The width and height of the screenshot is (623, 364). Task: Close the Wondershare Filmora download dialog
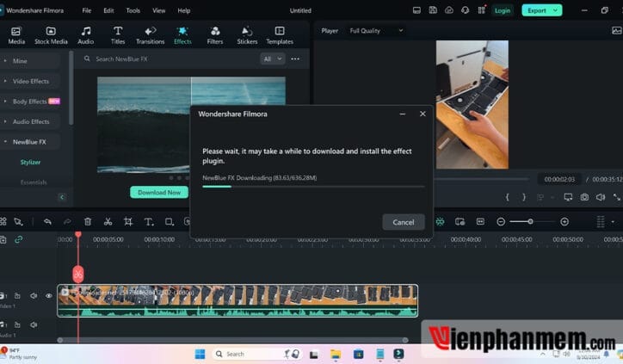tap(423, 114)
